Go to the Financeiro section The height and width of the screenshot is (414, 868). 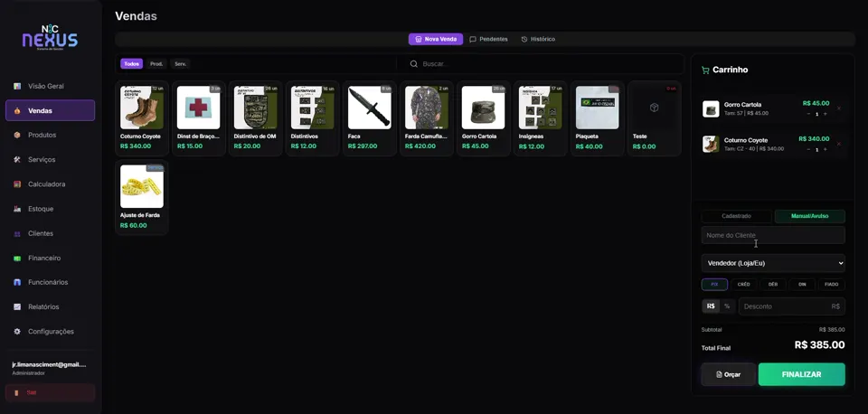[x=50, y=258]
